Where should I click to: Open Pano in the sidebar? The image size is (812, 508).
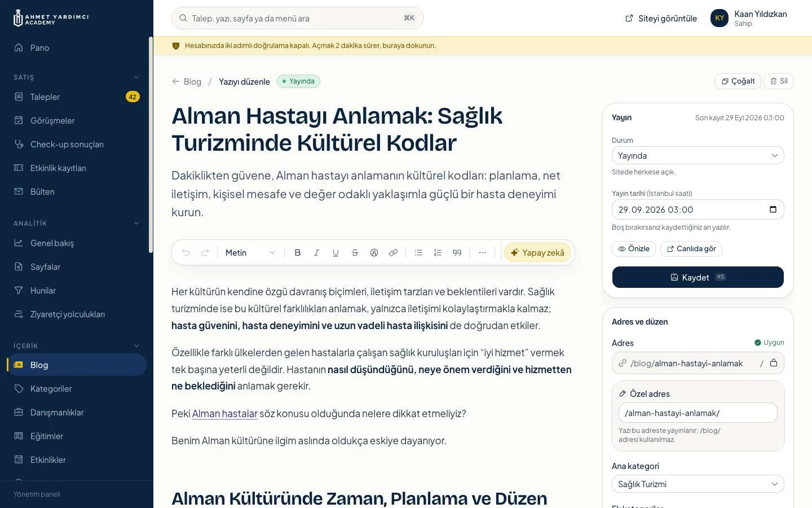click(77, 48)
